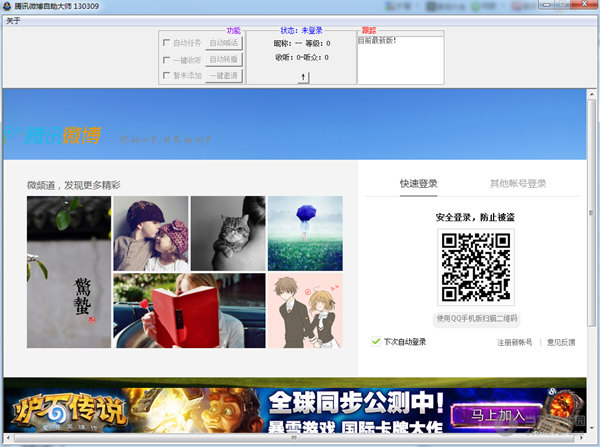Click the 全球同步公测中 banner text

pyautogui.click(x=356, y=403)
